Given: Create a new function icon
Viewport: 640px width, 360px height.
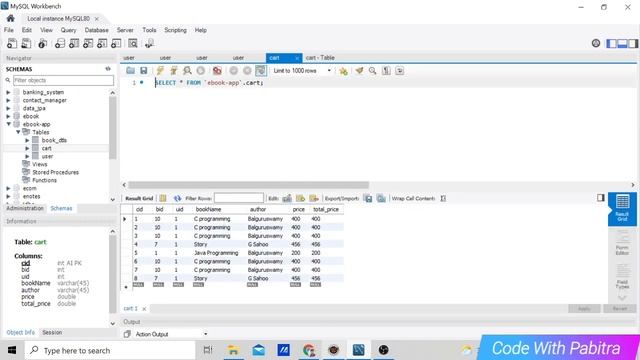Looking at the screenshot, I should click(116, 43).
